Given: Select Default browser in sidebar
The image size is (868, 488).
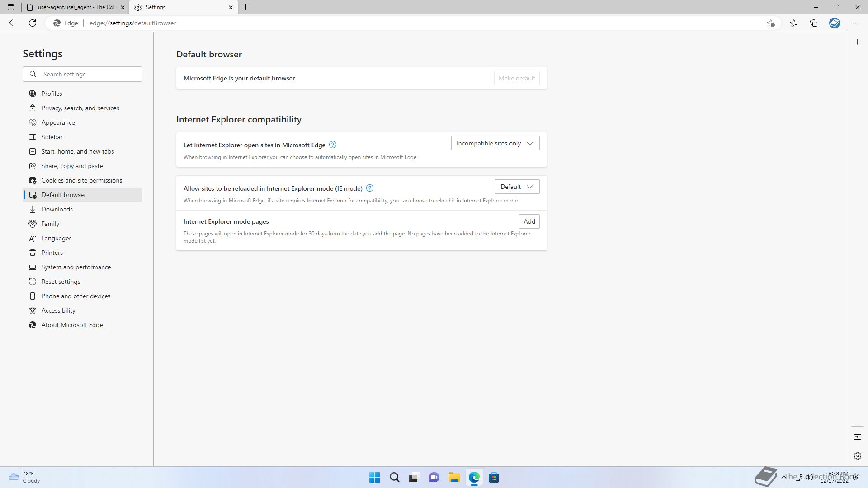Looking at the screenshot, I should point(82,195).
